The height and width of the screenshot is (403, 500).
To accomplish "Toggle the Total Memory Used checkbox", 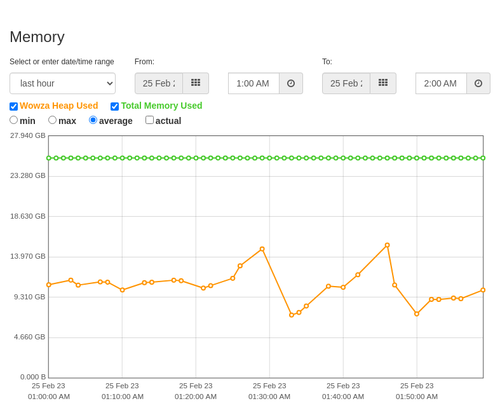I will 115,106.
